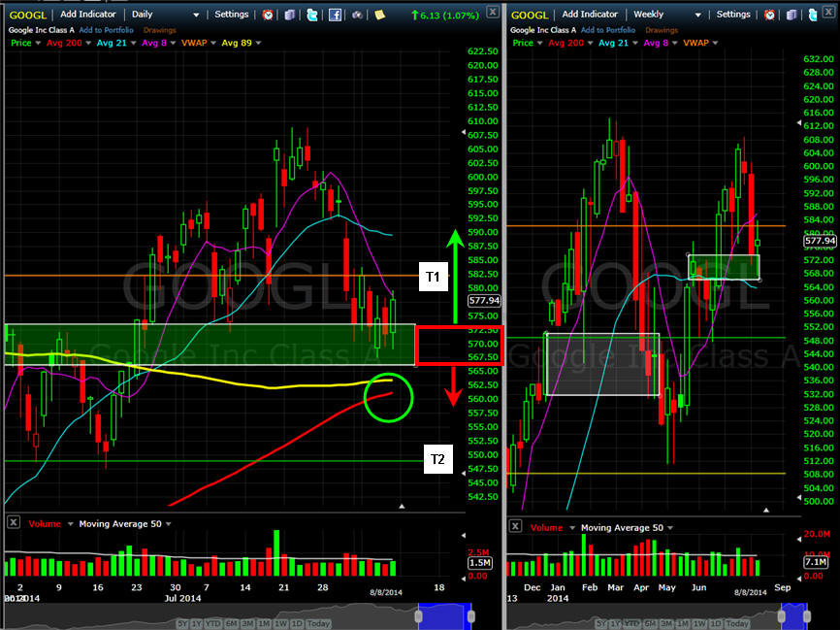Screen dimensions: 840x630
Task: Click Today button in Weekly chart
Action: (x=737, y=623)
